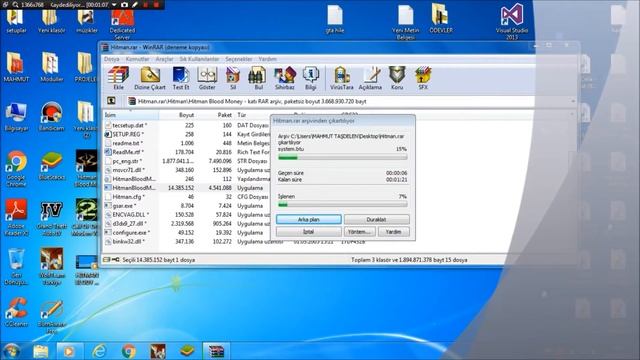Click the Dizine Çıkart toolbar icon

tap(150, 78)
